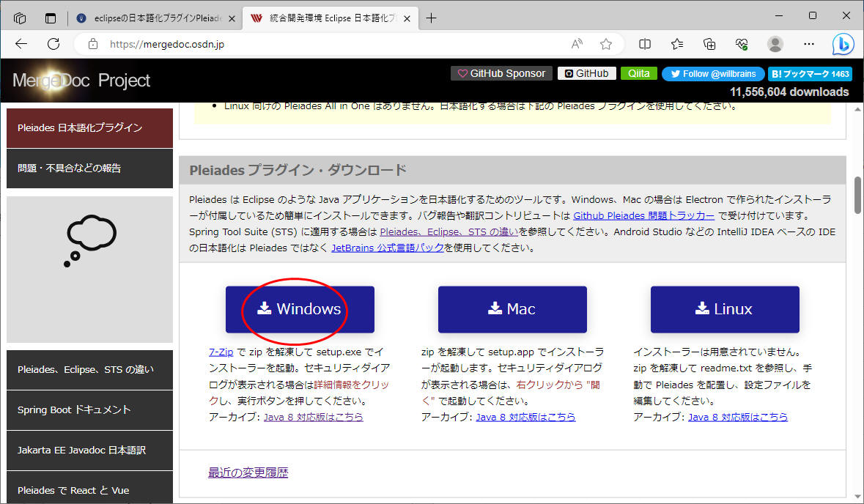Open a new tab with the plus button

click(x=431, y=18)
